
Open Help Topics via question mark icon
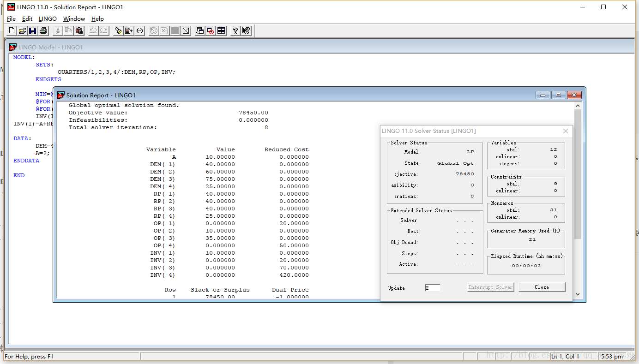pos(235,31)
